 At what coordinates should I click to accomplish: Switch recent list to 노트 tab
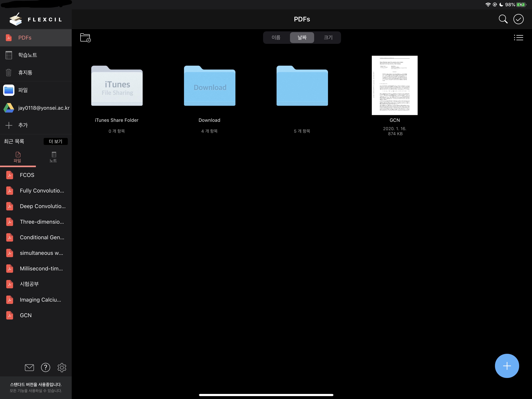point(53,157)
